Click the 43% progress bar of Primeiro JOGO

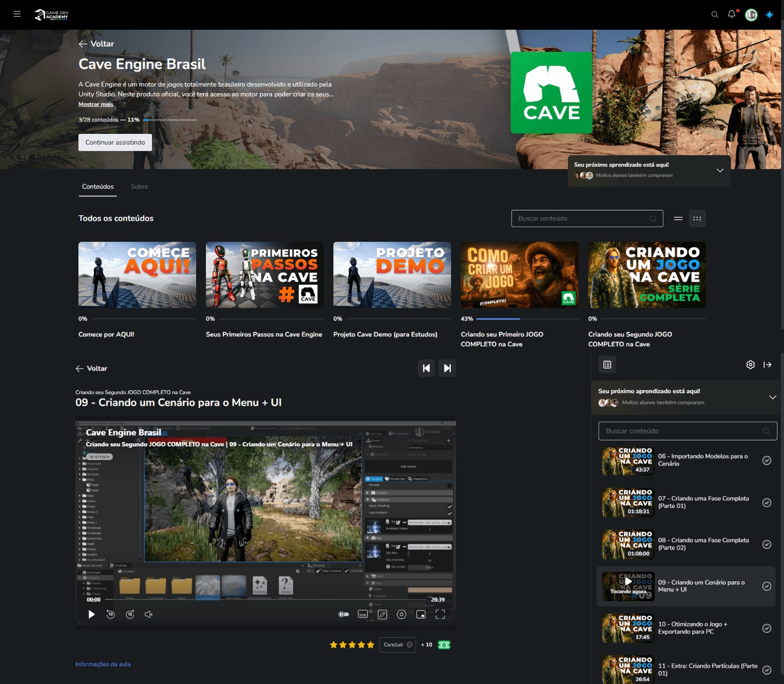(527, 319)
